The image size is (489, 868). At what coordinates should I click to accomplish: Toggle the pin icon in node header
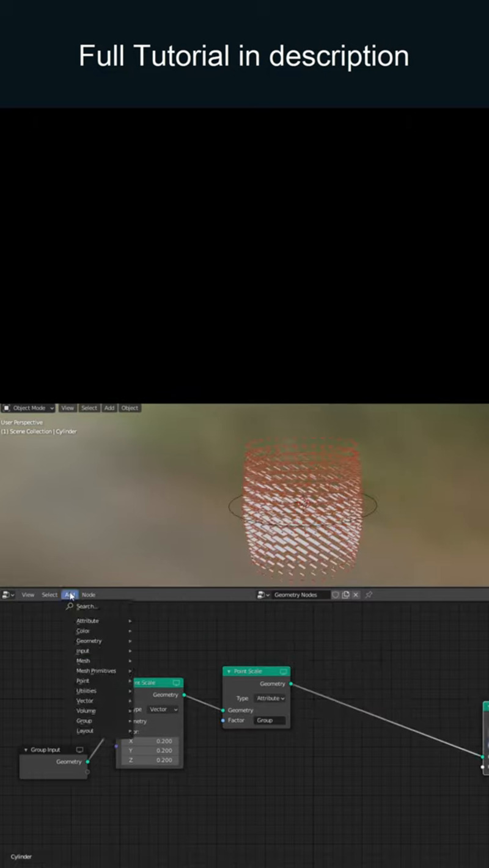369,595
